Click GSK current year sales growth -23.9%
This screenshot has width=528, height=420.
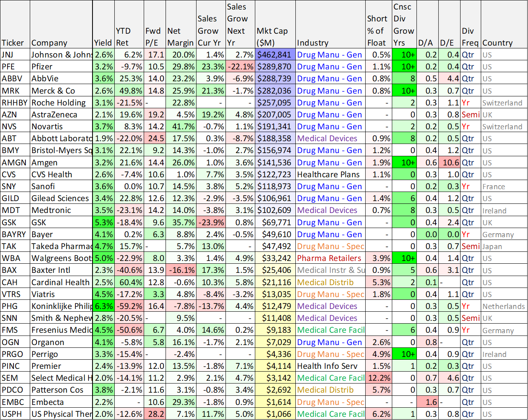point(211,222)
